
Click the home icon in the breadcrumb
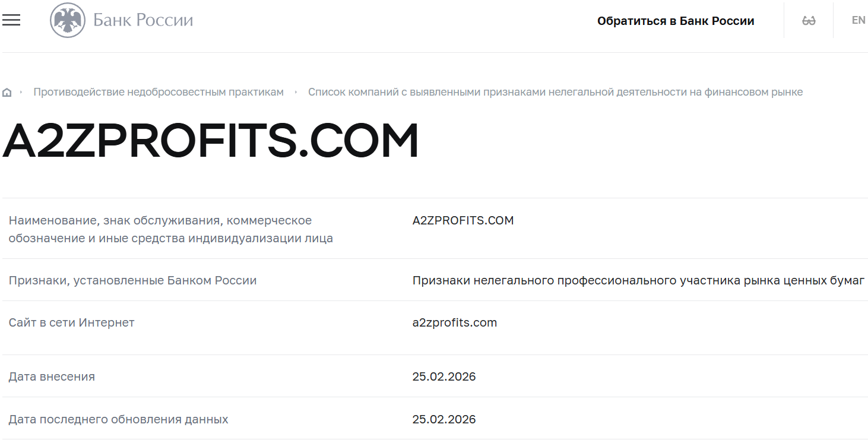point(7,92)
